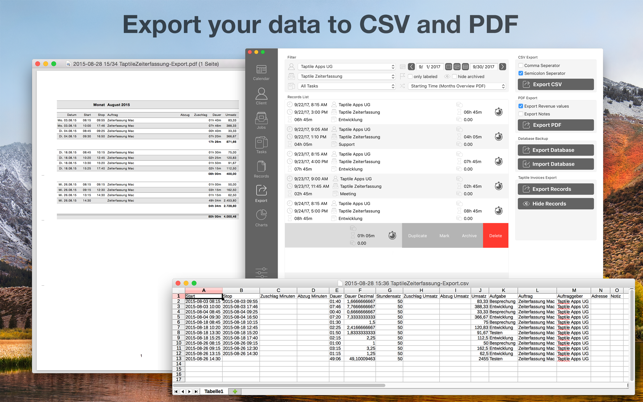This screenshot has height=402, width=643.
Task: Click the red Delete button
Action: pyautogui.click(x=495, y=235)
